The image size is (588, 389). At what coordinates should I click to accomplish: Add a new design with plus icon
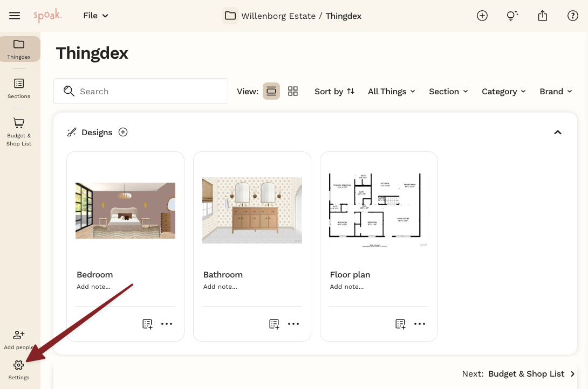(123, 132)
